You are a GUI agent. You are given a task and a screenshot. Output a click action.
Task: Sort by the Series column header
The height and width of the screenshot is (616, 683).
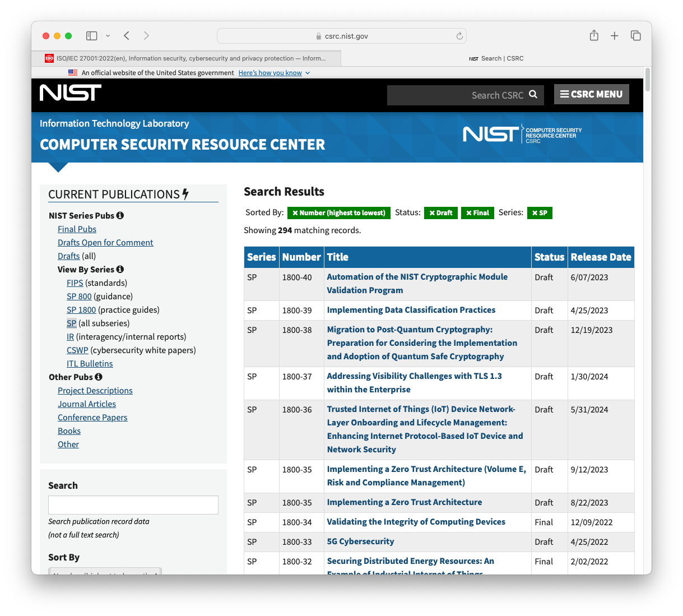(262, 257)
